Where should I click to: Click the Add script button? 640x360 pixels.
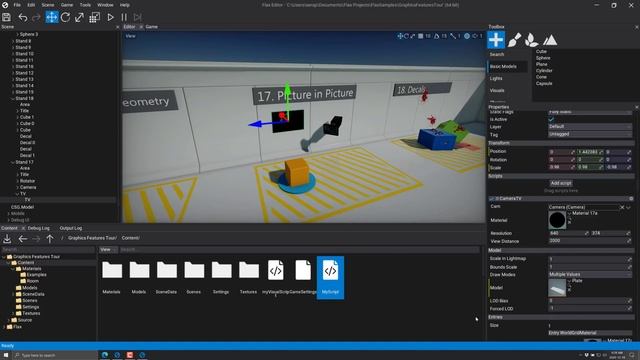point(561,183)
